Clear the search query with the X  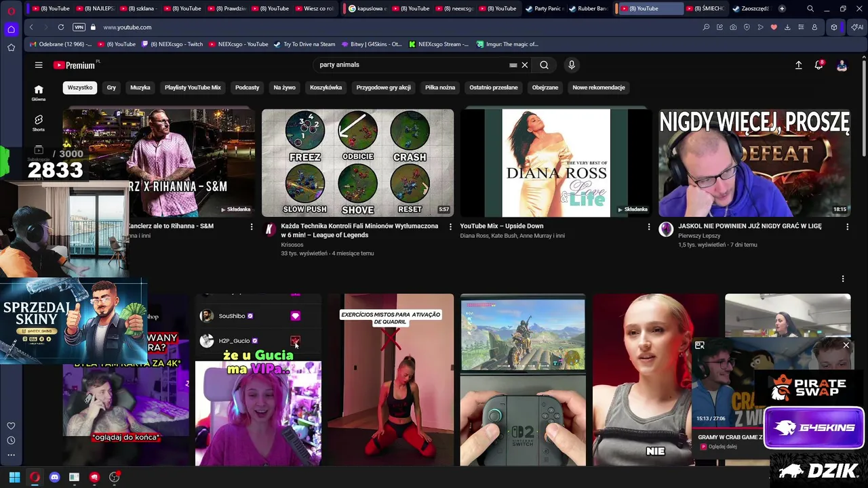[524, 65]
